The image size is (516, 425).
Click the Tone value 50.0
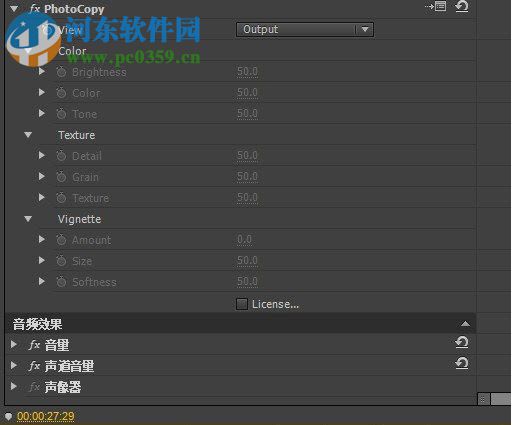click(x=247, y=114)
